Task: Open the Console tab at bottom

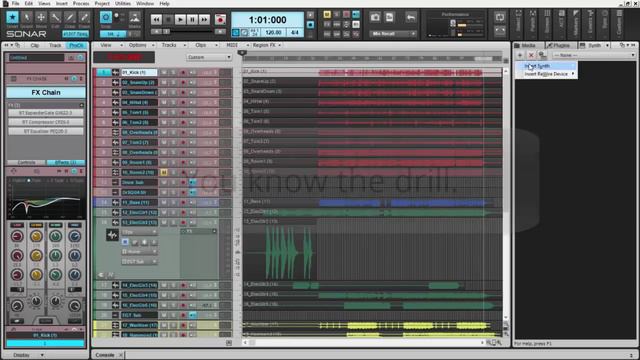Action: (105, 355)
